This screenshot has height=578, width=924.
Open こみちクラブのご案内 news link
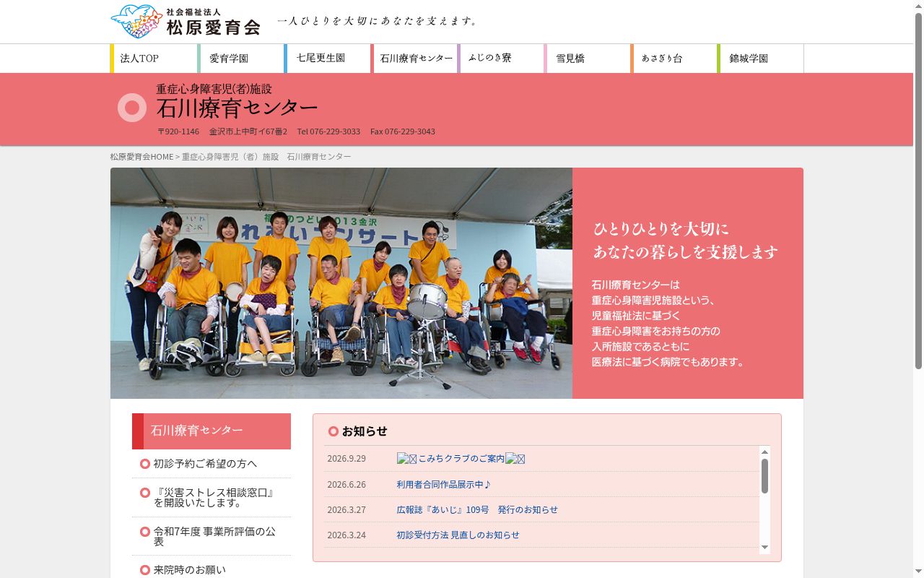coord(461,459)
